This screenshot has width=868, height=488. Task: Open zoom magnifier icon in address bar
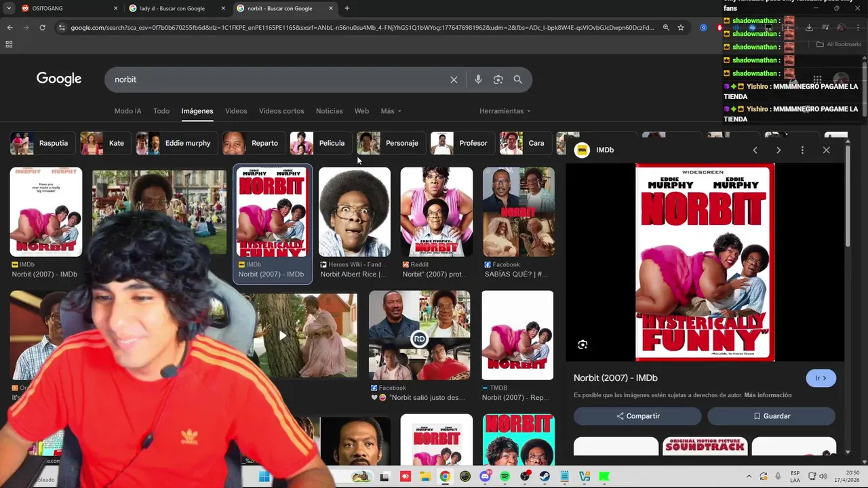pos(666,28)
